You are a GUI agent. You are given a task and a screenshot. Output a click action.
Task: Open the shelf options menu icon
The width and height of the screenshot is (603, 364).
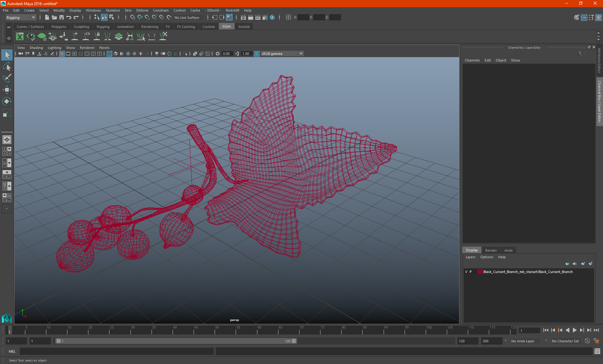[9, 38]
